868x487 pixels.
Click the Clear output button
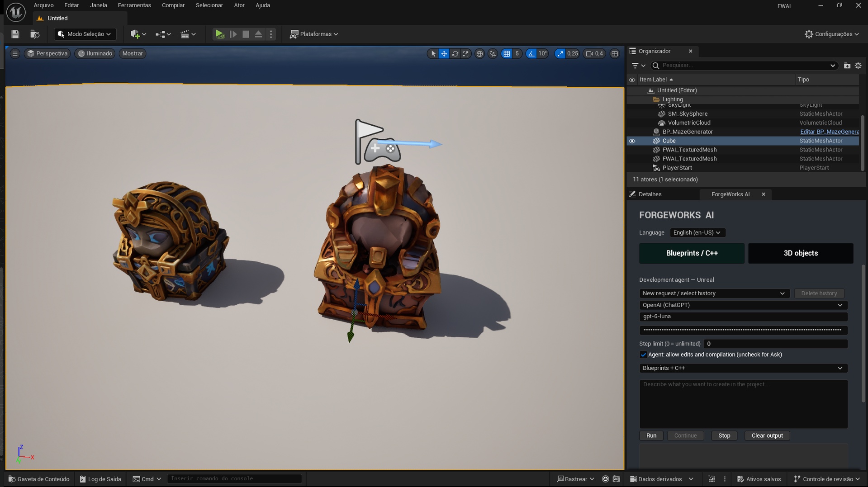[767, 435]
